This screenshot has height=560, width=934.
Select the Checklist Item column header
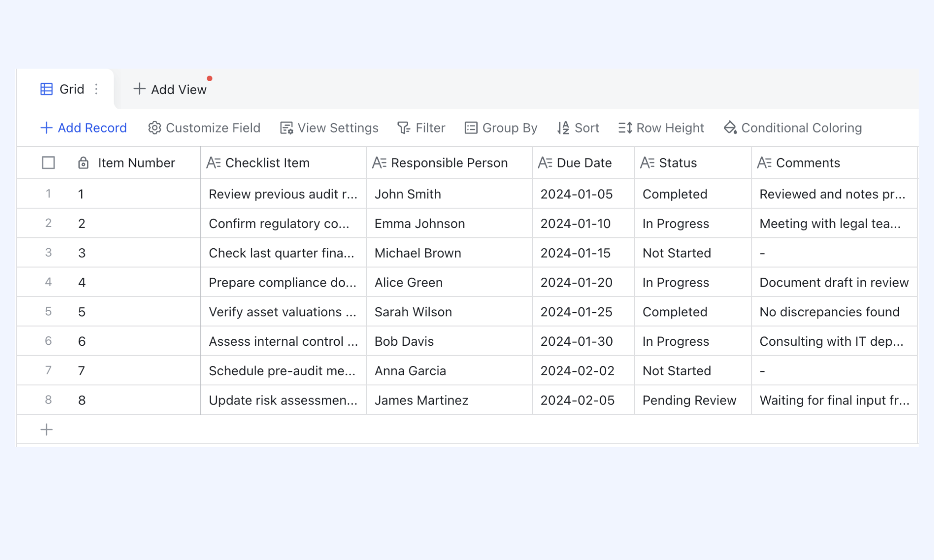[283, 163]
